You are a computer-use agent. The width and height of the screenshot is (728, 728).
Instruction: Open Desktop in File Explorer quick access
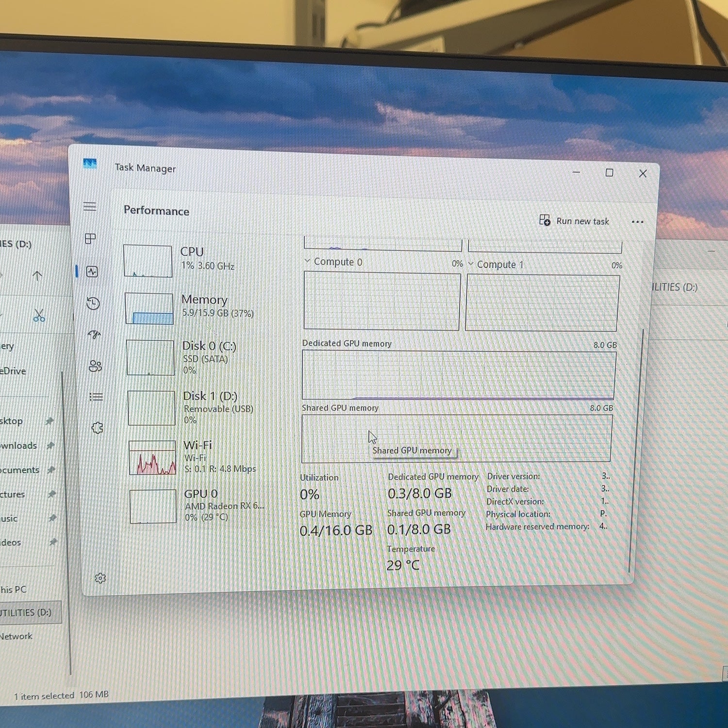12,421
